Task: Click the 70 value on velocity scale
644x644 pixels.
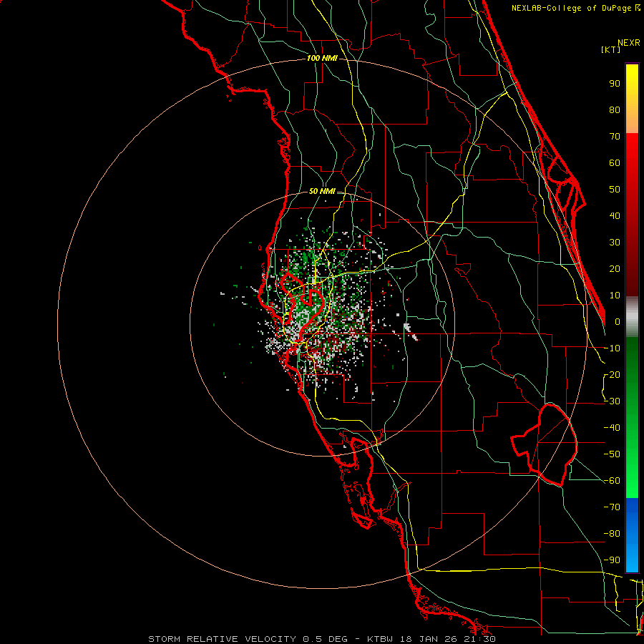Action: (615, 137)
